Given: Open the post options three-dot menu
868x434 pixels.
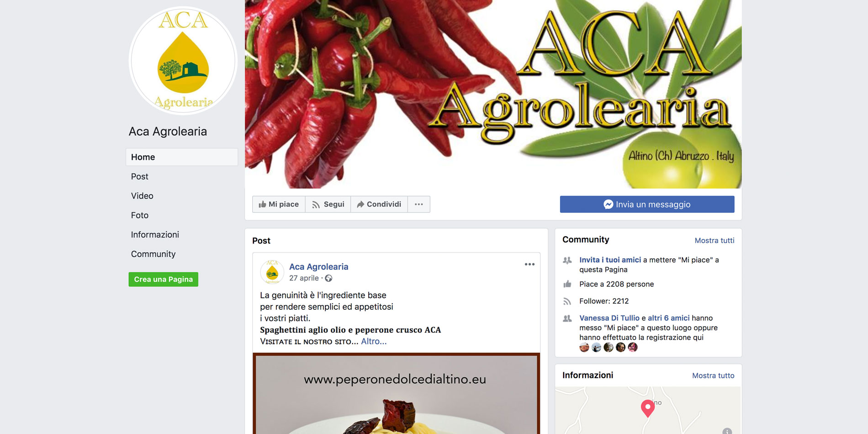Looking at the screenshot, I should (529, 264).
